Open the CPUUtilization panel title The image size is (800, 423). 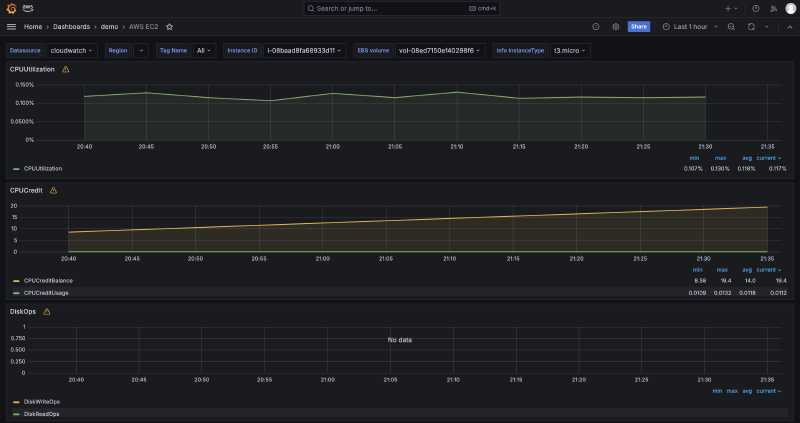[32, 69]
